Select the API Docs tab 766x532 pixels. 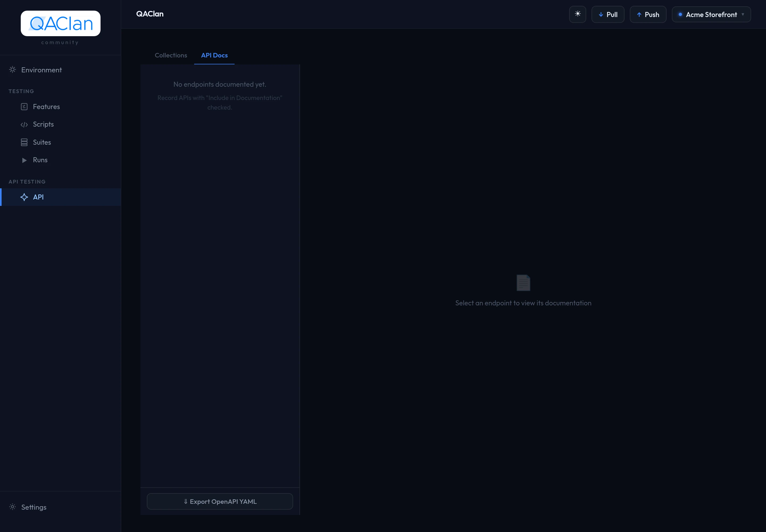(x=214, y=55)
